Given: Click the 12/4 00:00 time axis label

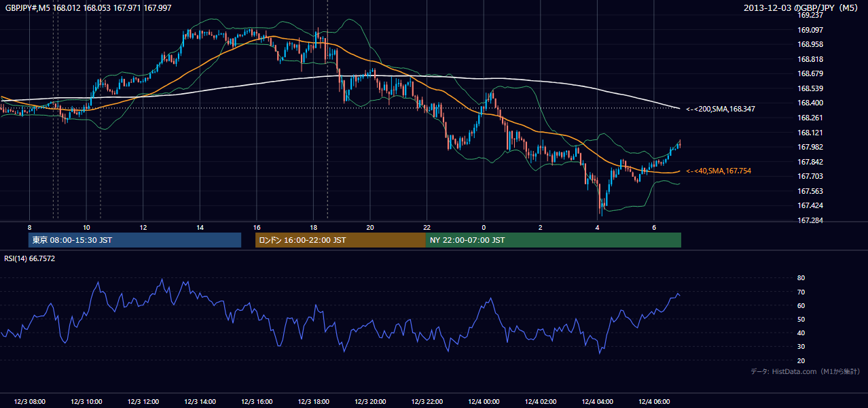Looking at the screenshot, I should tap(484, 402).
